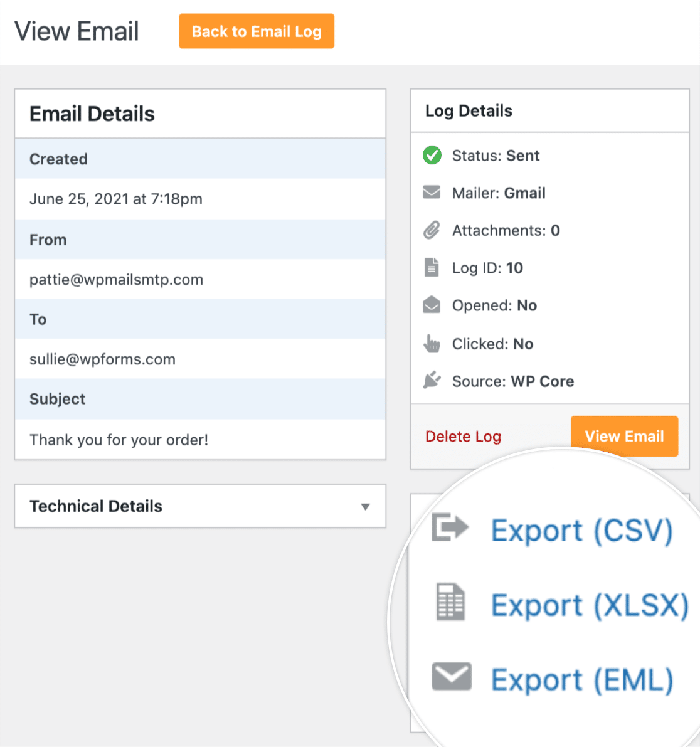
Task: Select the Export (CSV) link
Action: click(582, 530)
